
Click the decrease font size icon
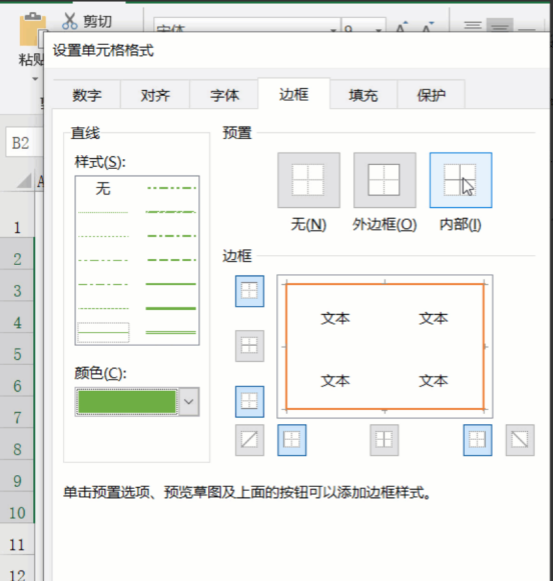[428, 27]
